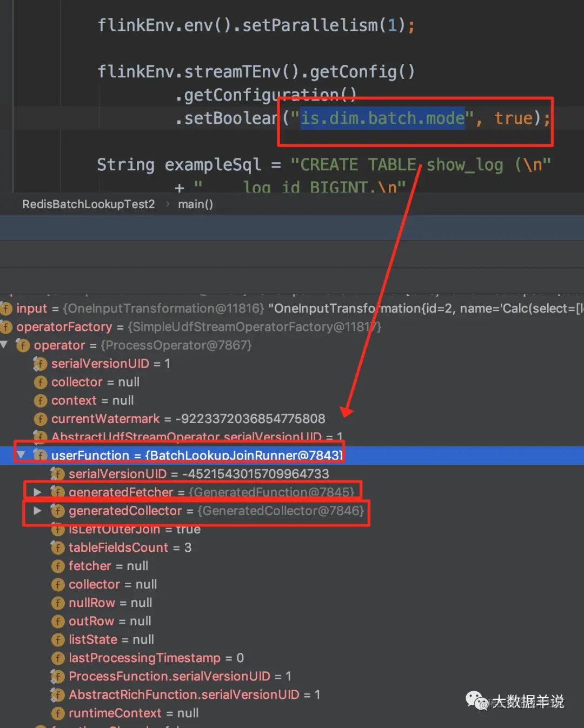Select the tableFieldsCount = 3 row
The height and width of the screenshot is (728, 584).
click(292, 547)
